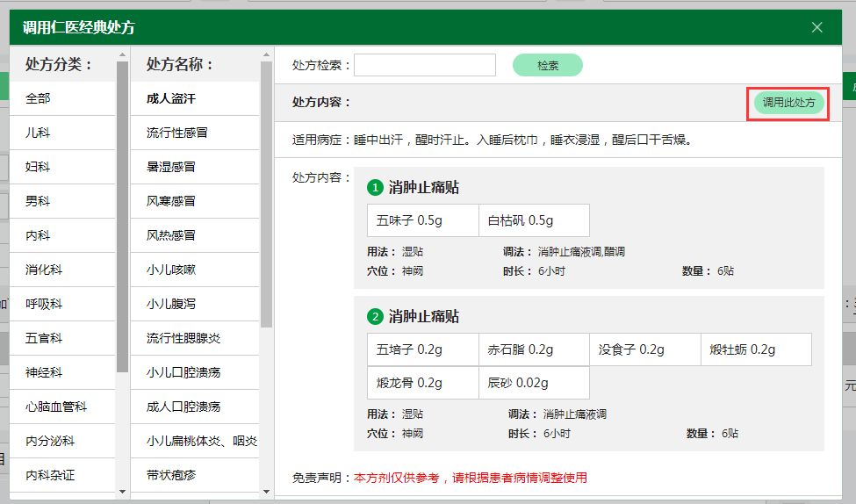The width and height of the screenshot is (856, 504).
Task: Open the 流行性感冒 prescription
Action: pos(176,133)
